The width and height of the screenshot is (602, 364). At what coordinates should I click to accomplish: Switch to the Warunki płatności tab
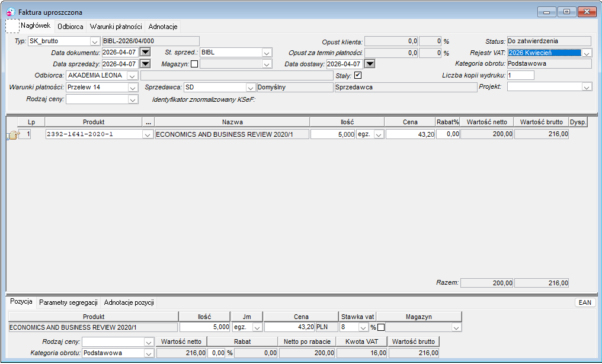116,27
